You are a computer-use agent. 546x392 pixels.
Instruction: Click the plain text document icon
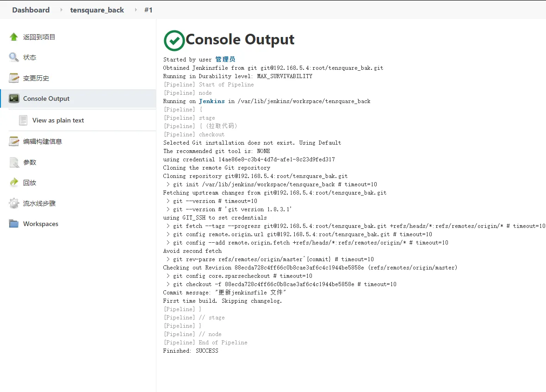pyautogui.click(x=23, y=120)
